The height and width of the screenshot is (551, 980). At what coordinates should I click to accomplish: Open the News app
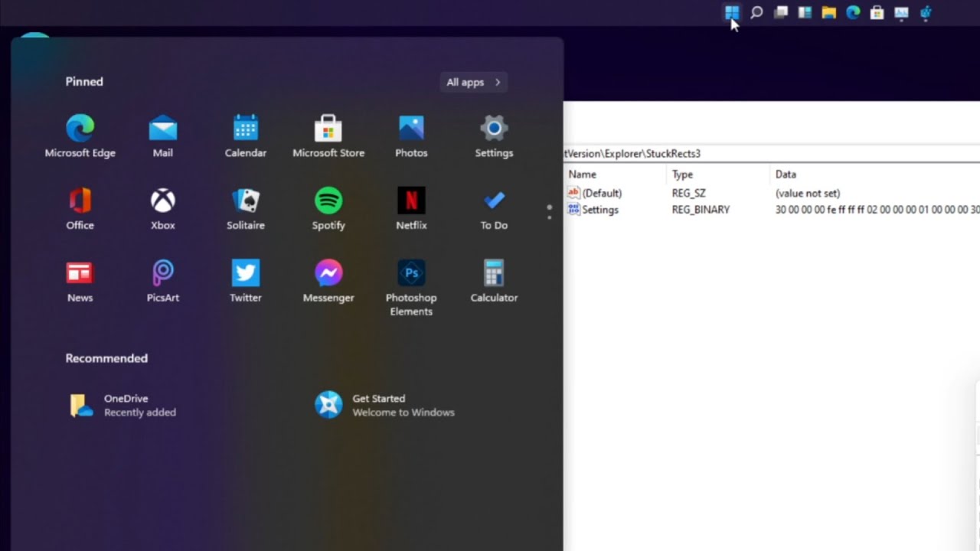80,282
